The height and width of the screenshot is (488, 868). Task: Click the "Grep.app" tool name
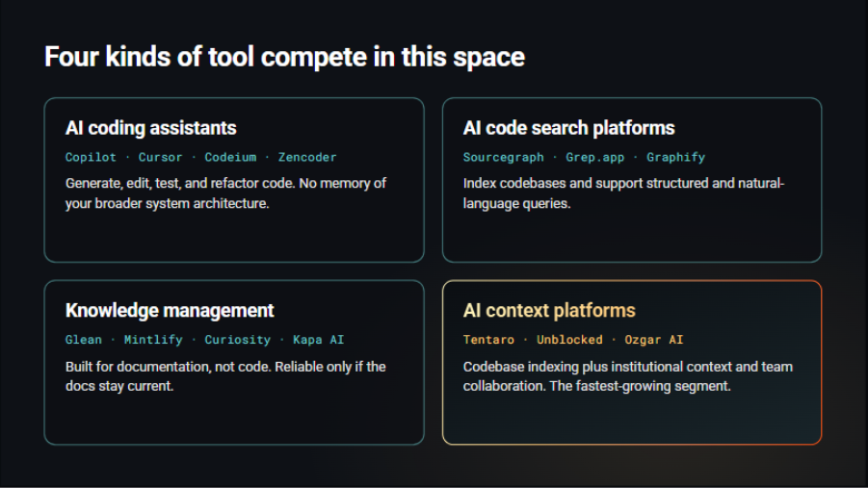pos(595,157)
